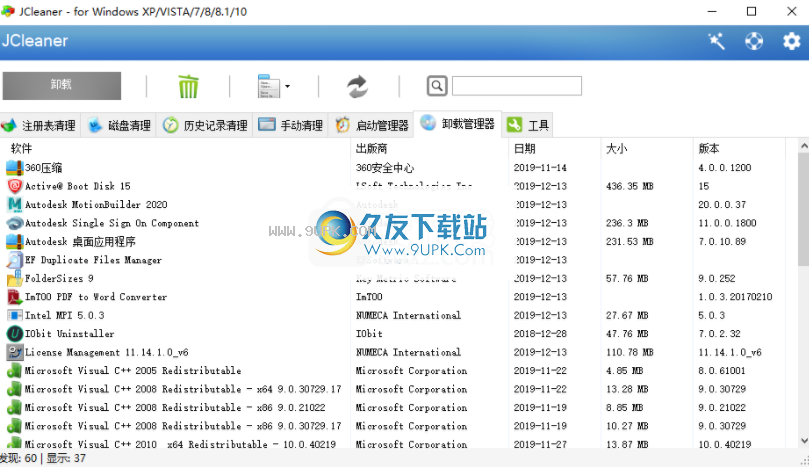Click the 显示: 37 status bar text
Image resolution: width=809 pixels, height=467 pixels.
[x=66, y=458]
